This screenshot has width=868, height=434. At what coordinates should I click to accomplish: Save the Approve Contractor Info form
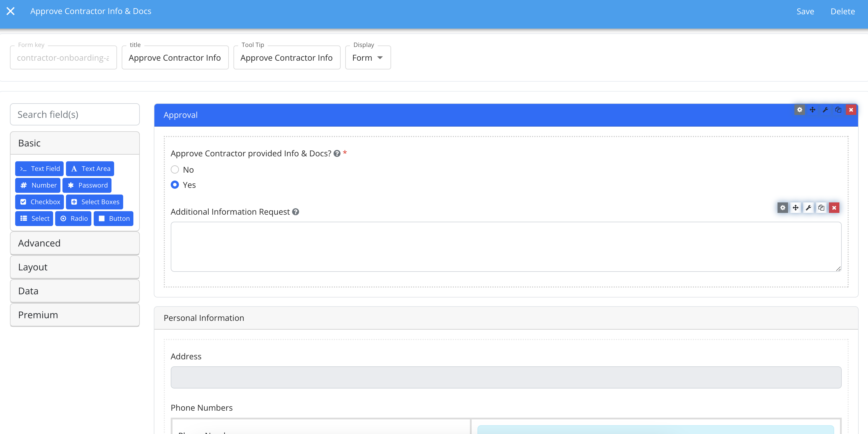pos(805,11)
